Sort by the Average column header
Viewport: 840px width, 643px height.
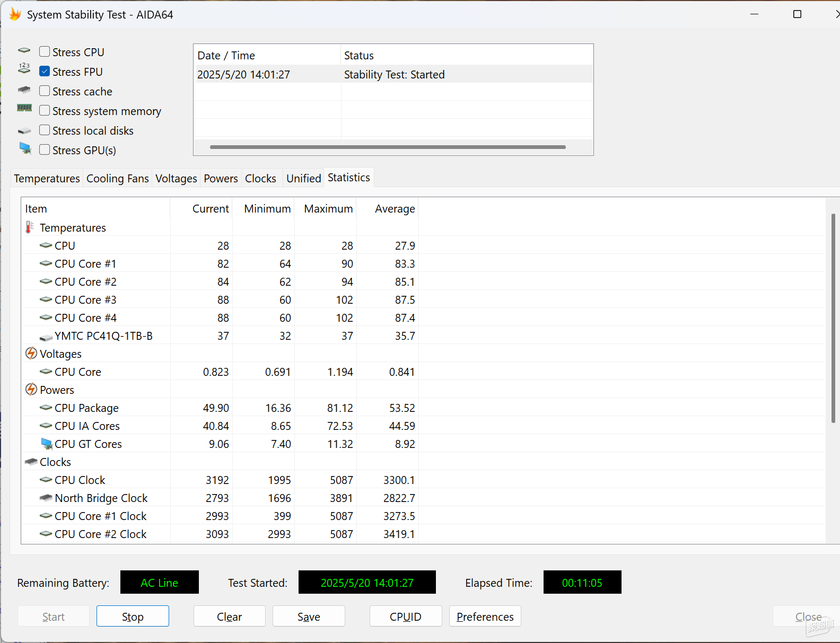click(x=388, y=208)
